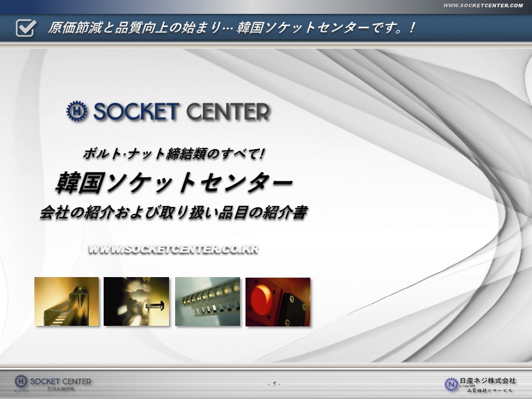Select the dark bolt head thumbnail
532x399 pixels.
point(136,301)
